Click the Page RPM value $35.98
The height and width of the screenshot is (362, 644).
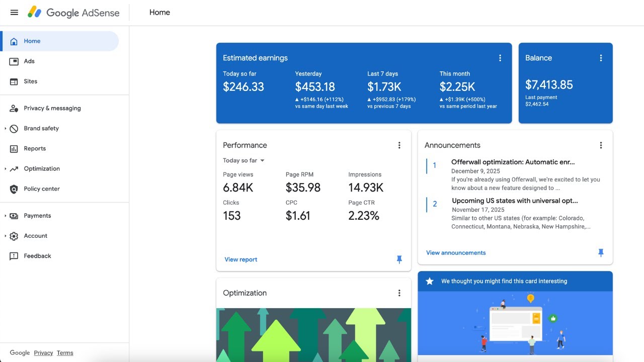point(303,188)
